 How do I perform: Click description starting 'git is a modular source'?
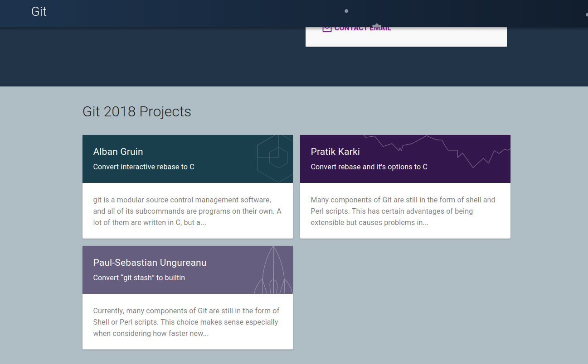(187, 211)
